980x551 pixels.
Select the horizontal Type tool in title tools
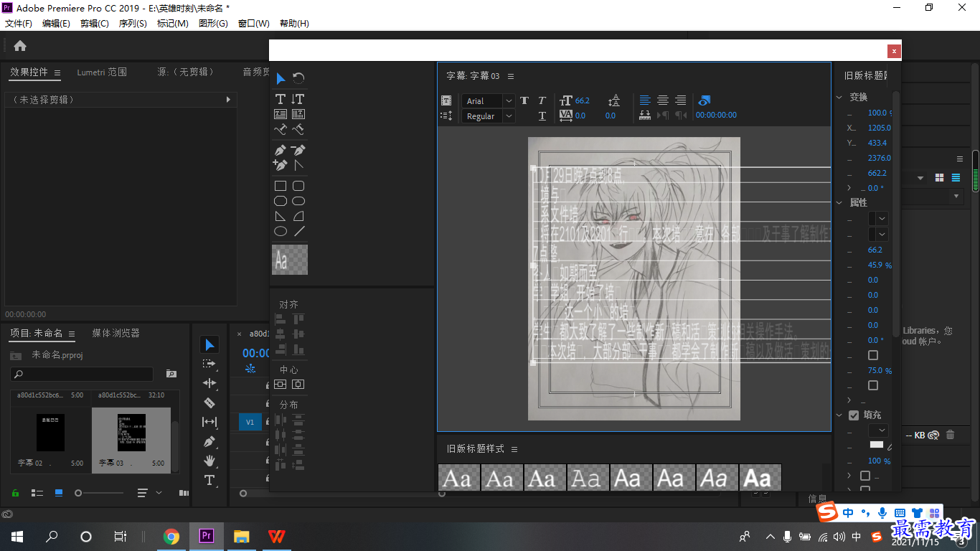point(281,99)
